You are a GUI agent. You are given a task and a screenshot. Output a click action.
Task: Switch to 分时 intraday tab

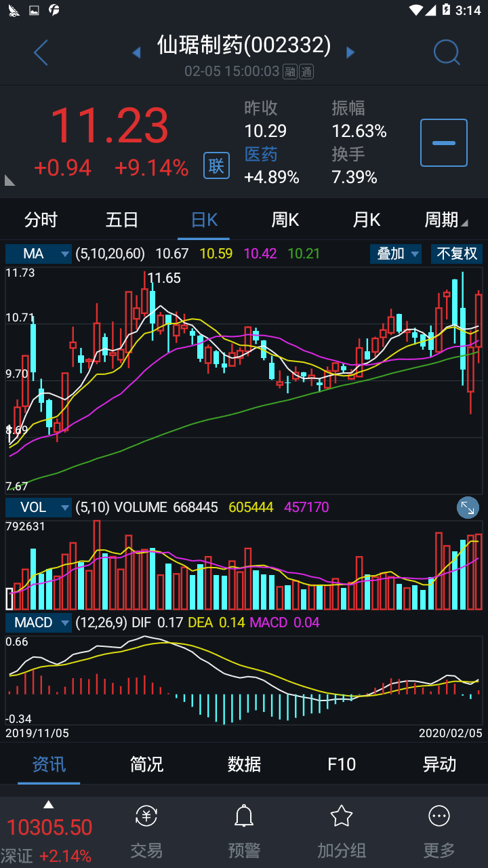(41, 220)
